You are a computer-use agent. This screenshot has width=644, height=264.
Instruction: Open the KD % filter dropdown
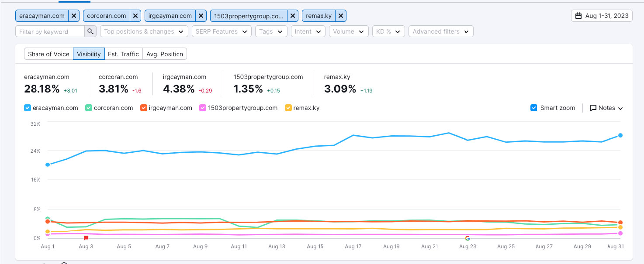388,31
